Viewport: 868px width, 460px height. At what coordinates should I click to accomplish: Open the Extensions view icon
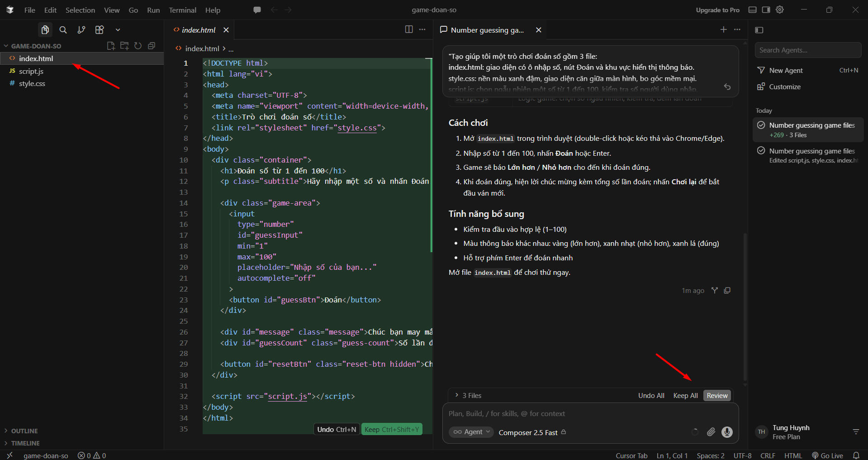pos(100,30)
